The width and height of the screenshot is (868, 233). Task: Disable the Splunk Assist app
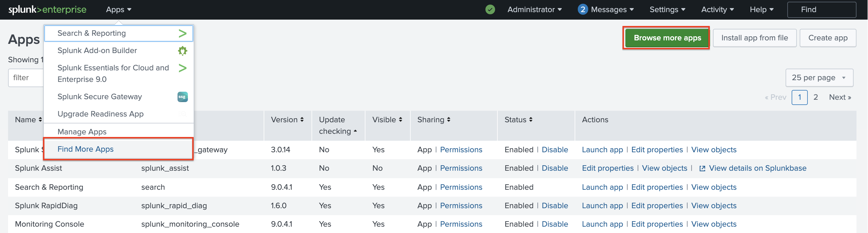pos(554,168)
